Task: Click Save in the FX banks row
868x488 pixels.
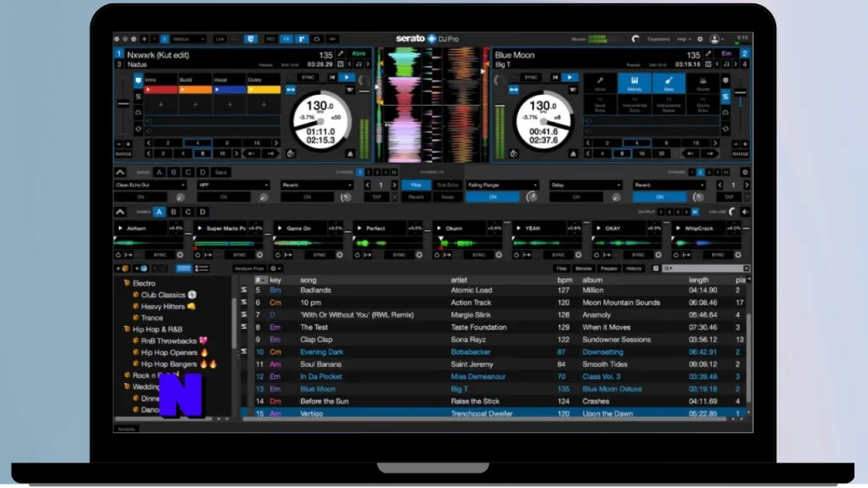Action: pyautogui.click(x=221, y=173)
